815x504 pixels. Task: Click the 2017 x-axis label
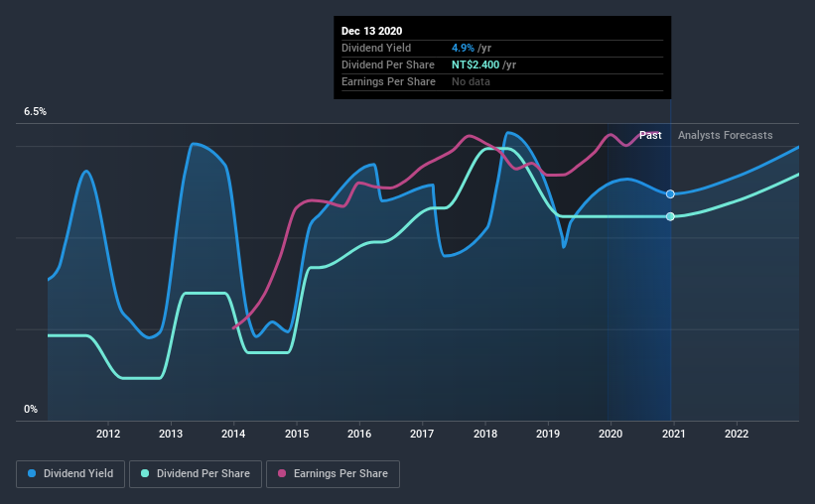pyautogui.click(x=422, y=434)
